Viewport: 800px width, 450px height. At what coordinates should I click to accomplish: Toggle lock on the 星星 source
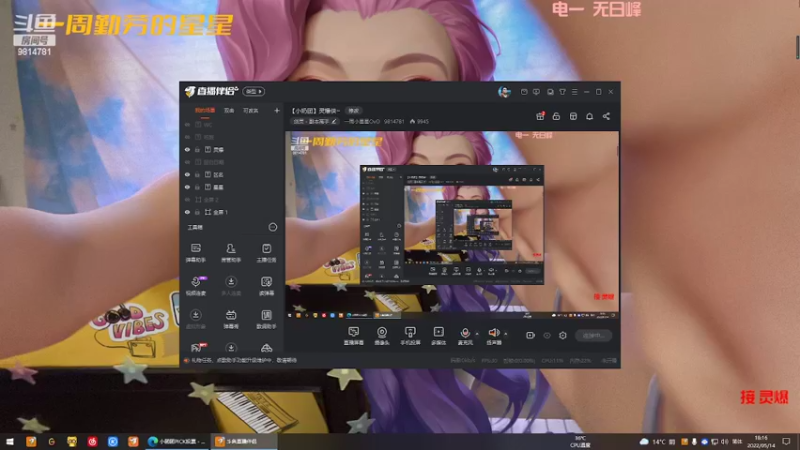197,187
